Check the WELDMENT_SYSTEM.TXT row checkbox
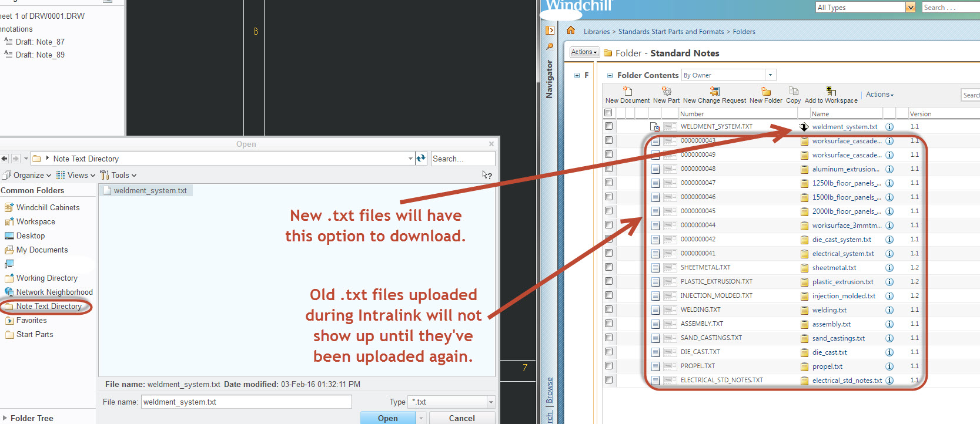Screen dimensions: 980x424 pyautogui.click(x=608, y=126)
